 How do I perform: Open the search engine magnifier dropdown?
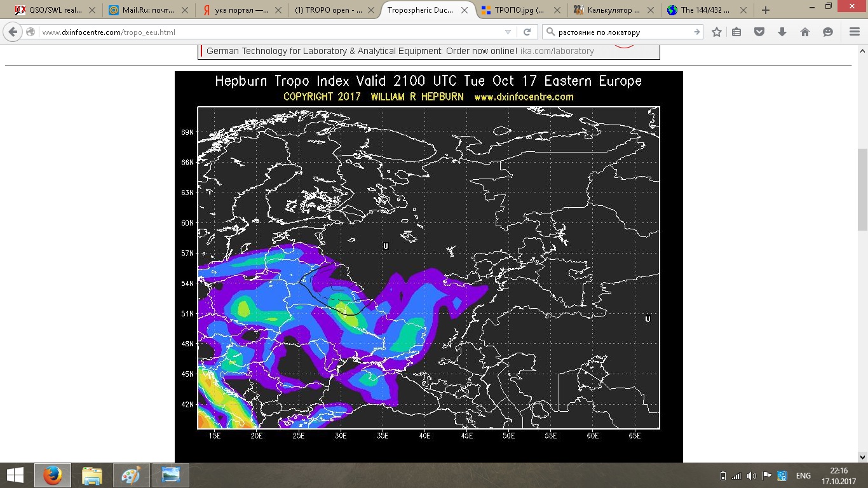point(551,32)
